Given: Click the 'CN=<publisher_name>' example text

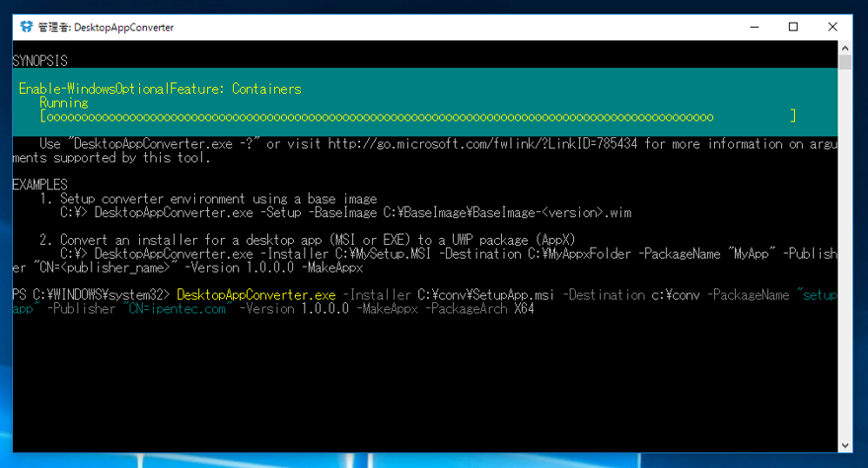Looking at the screenshot, I should tap(106, 268).
